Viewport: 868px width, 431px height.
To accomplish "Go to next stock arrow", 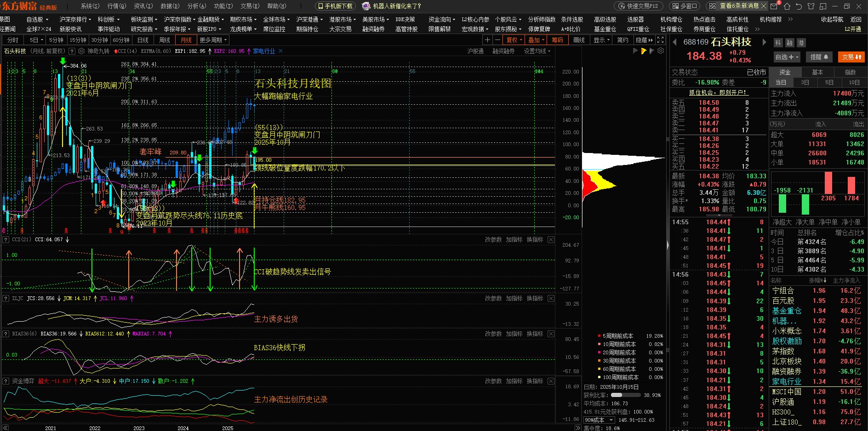I will click(765, 42).
